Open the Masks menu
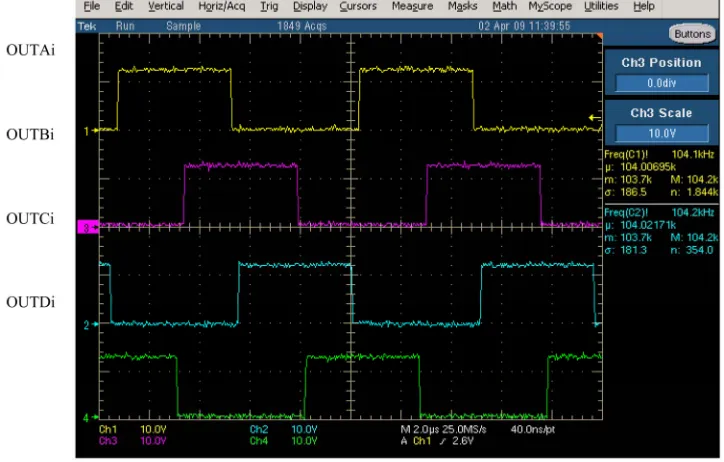The height and width of the screenshot is (462, 724). click(x=462, y=6)
